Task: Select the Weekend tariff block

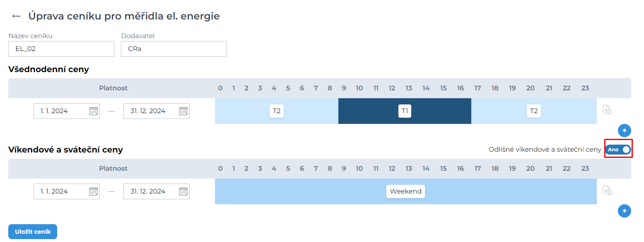Action: tap(405, 191)
